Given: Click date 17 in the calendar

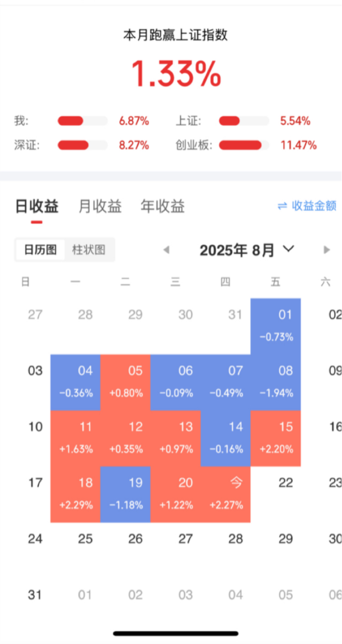Looking at the screenshot, I should (35, 483).
